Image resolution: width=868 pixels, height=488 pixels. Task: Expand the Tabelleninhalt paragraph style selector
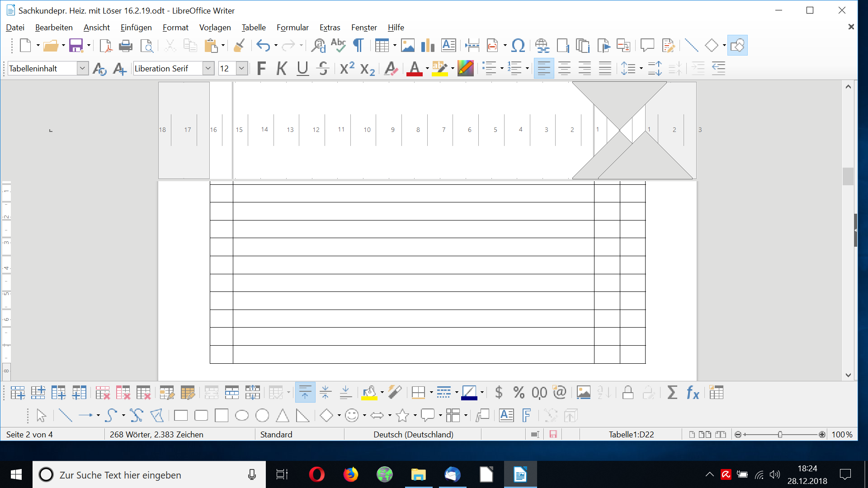(83, 68)
